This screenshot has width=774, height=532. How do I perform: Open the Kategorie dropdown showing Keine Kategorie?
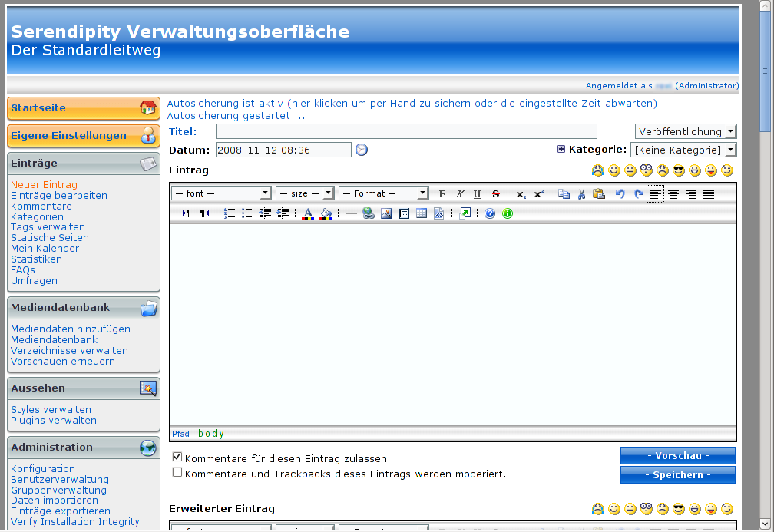click(x=683, y=150)
